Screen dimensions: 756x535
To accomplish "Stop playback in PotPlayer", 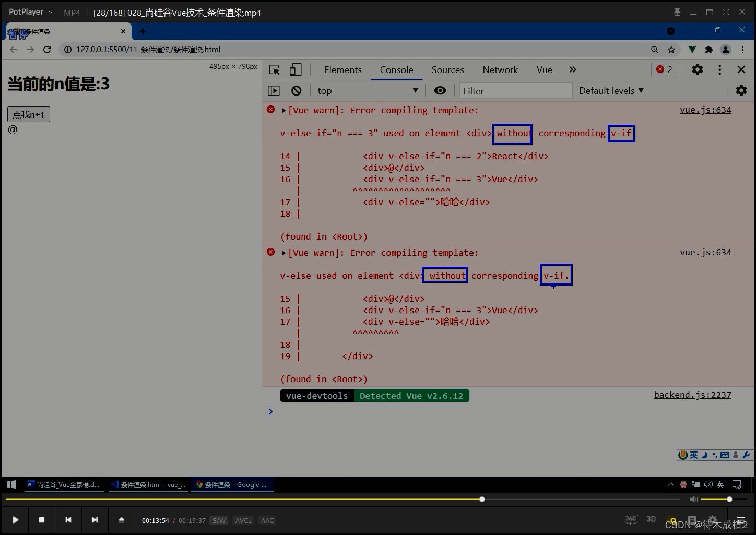I will [x=42, y=520].
